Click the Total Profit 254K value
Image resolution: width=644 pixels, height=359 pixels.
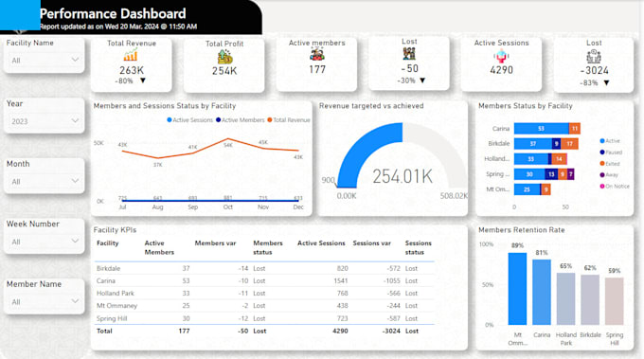click(224, 71)
